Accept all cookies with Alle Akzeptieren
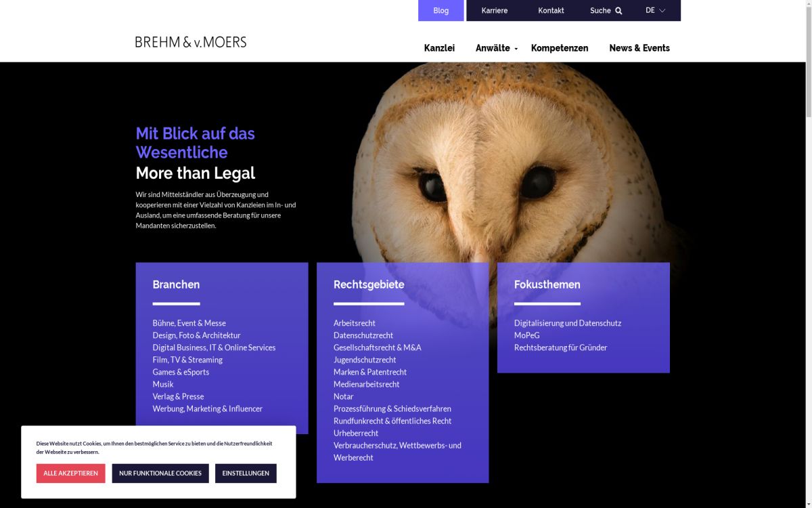 (x=71, y=473)
